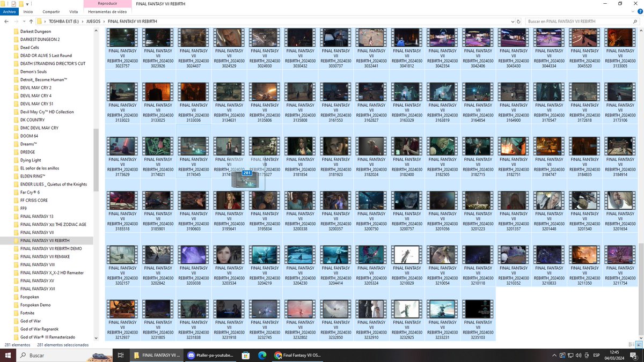
Task: Click the Reproducir video tools button
Action: (x=107, y=4)
